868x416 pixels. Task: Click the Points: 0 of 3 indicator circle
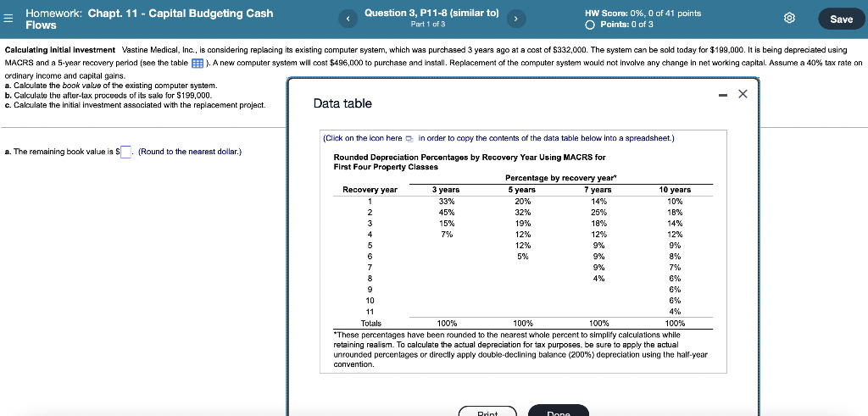click(590, 25)
